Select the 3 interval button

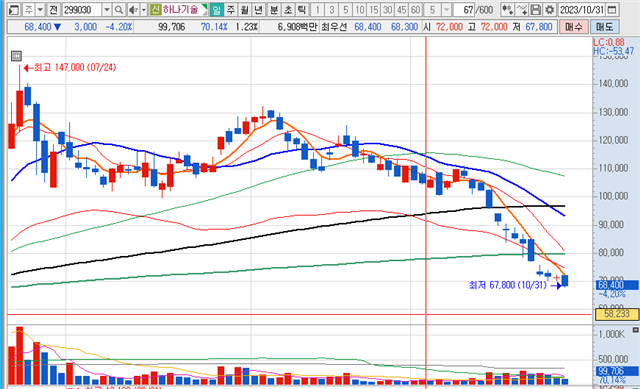332,9
